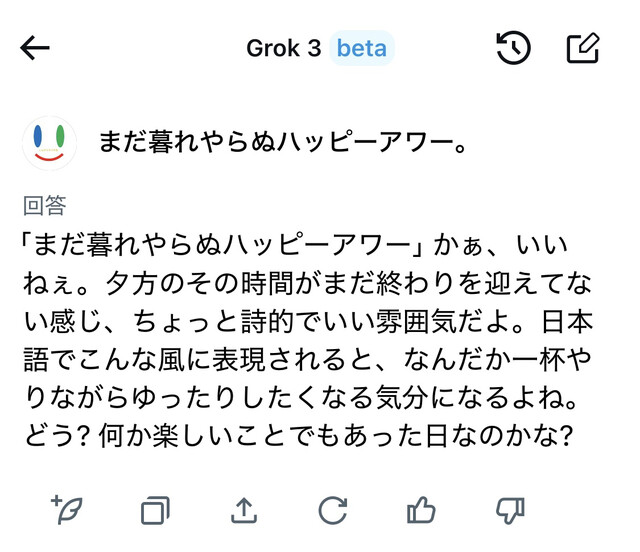The width and height of the screenshot is (640, 552).
Task: Open the chat history clock icon
Action: [x=513, y=48]
